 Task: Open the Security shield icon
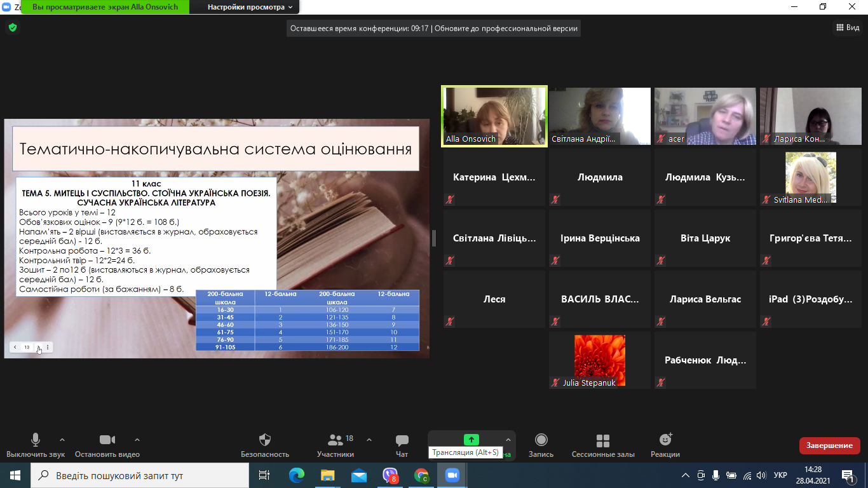(x=265, y=440)
